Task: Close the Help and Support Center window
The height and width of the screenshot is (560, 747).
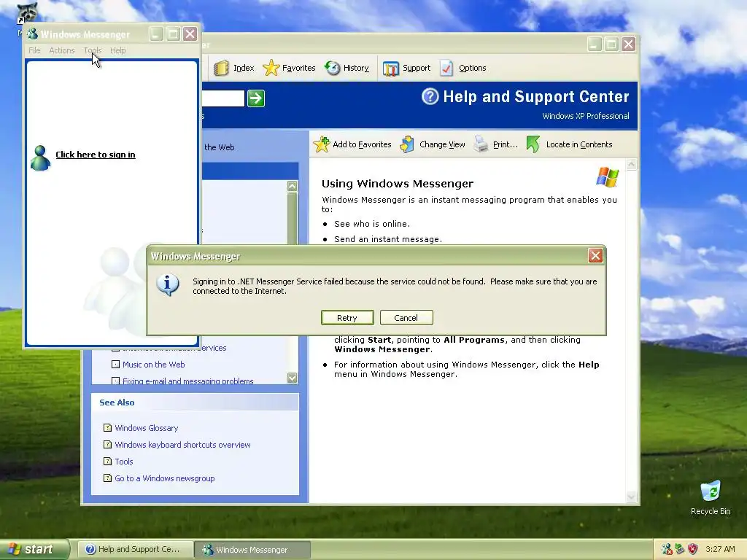Action: [628, 44]
